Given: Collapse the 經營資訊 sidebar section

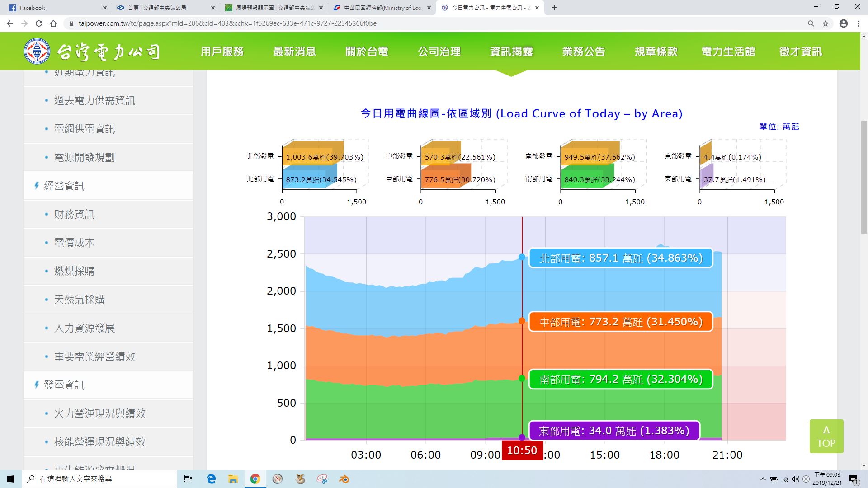Looking at the screenshot, I should point(108,186).
